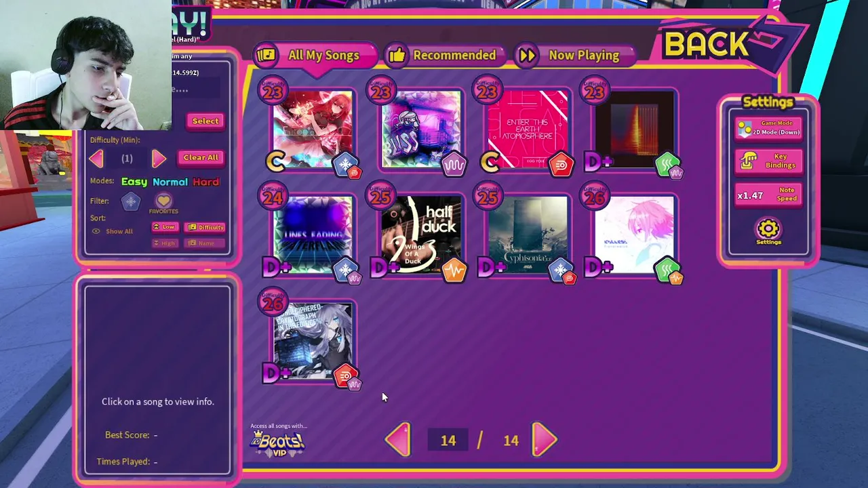Toggle the Easy mode filter

[x=134, y=182]
